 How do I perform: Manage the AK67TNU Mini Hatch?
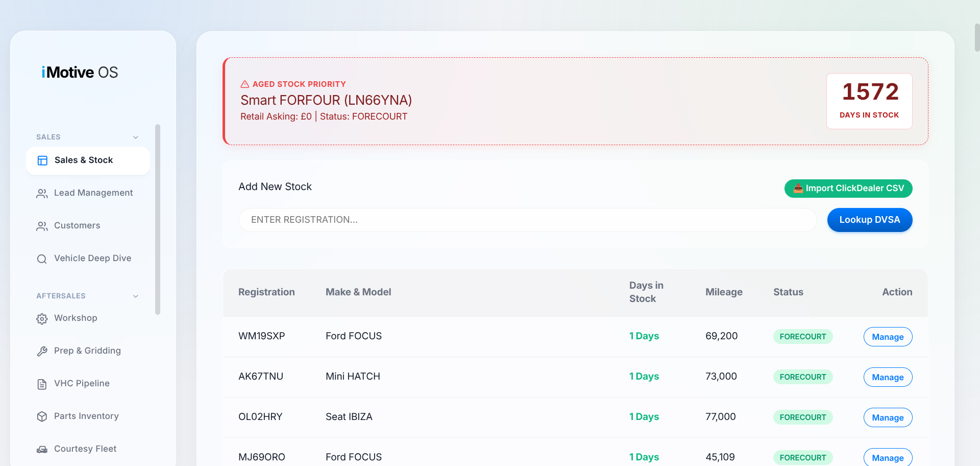888,377
